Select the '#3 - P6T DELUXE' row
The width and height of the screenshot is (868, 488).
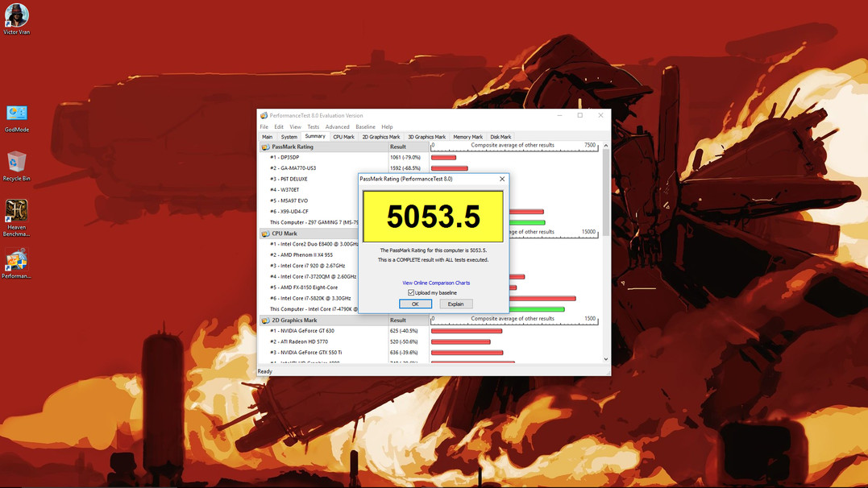(309, 180)
